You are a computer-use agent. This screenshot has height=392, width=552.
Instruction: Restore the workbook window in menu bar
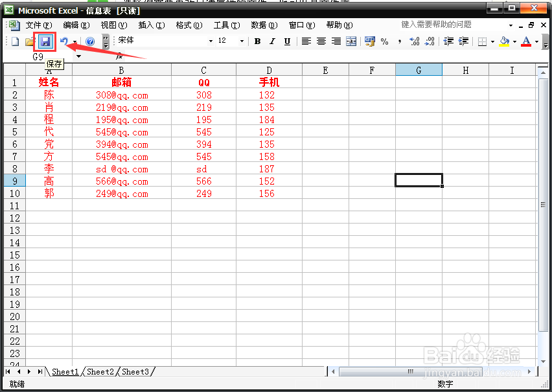click(531, 25)
